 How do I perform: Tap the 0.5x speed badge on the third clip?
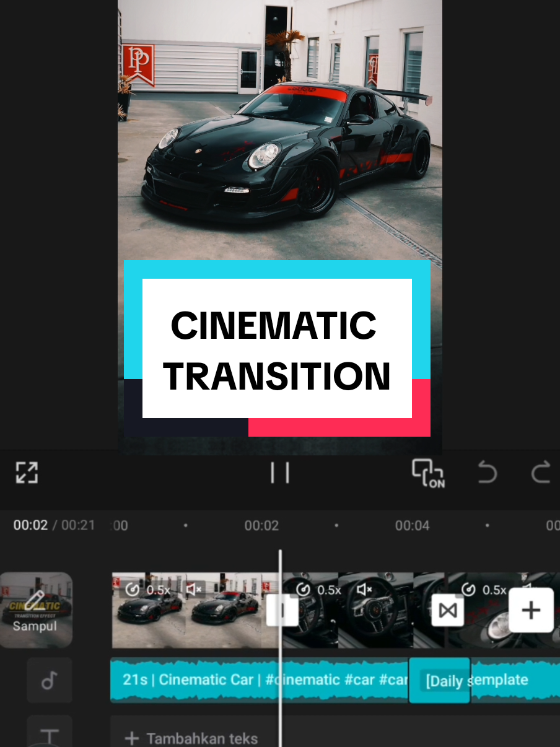[x=484, y=590]
